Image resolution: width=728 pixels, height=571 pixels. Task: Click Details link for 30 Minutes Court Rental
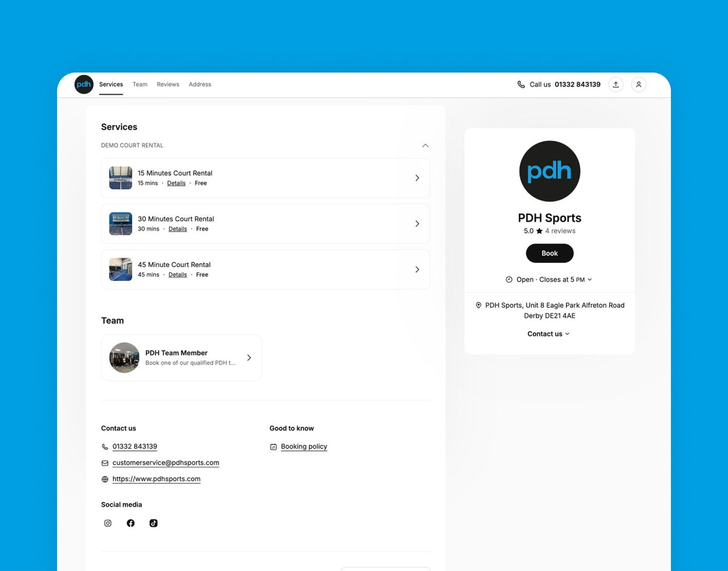[x=178, y=229]
